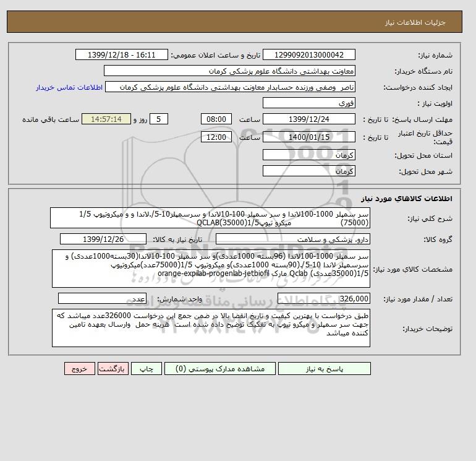Click the section title اطلاعات کالاهای مورد نیاز
Image resolution: width=476 pixels, height=461 pixels.
coord(407,199)
